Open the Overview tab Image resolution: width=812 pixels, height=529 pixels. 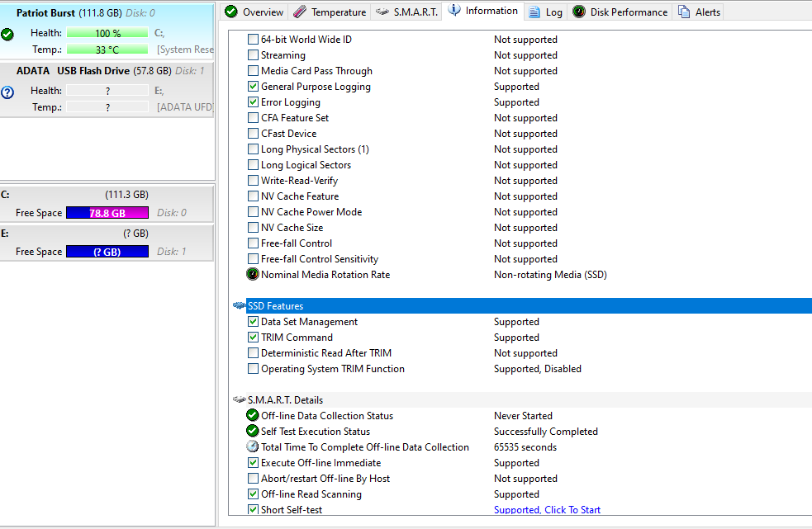click(254, 12)
